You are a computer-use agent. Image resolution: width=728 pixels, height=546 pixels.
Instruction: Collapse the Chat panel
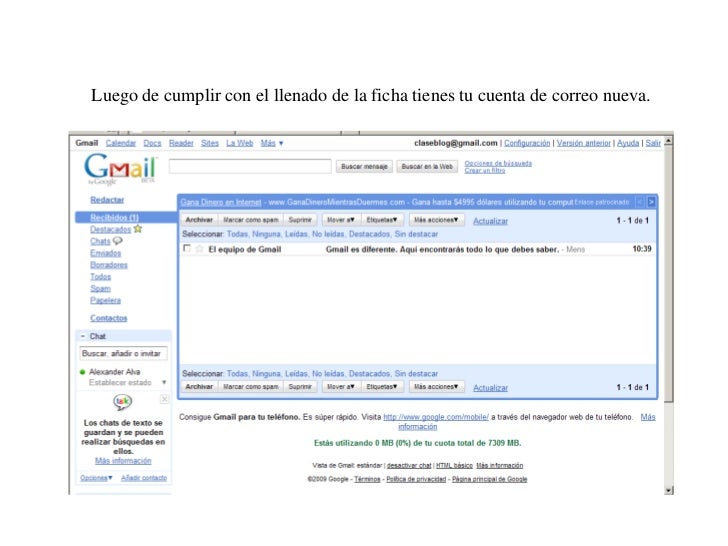point(83,336)
